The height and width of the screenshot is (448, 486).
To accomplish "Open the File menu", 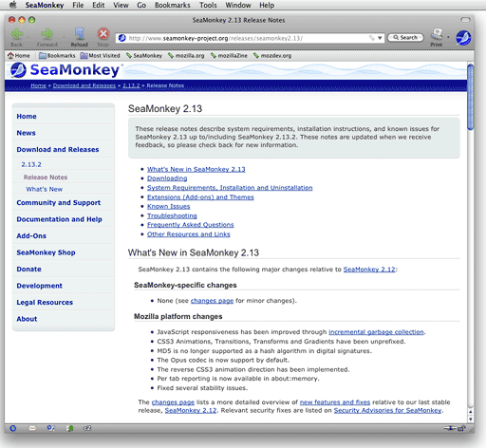I will (x=78, y=5).
